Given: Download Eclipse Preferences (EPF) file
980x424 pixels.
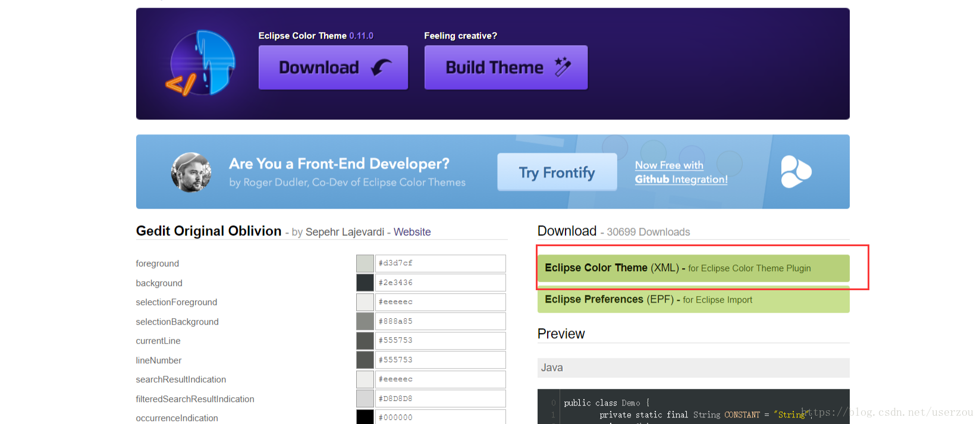Looking at the screenshot, I should pyautogui.click(x=693, y=299).
